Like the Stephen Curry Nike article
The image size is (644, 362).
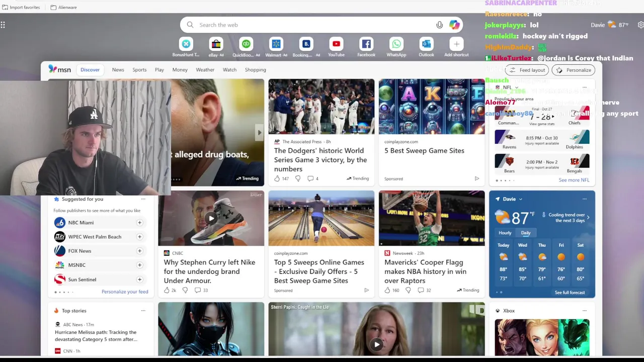pyautogui.click(x=167, y=290)
